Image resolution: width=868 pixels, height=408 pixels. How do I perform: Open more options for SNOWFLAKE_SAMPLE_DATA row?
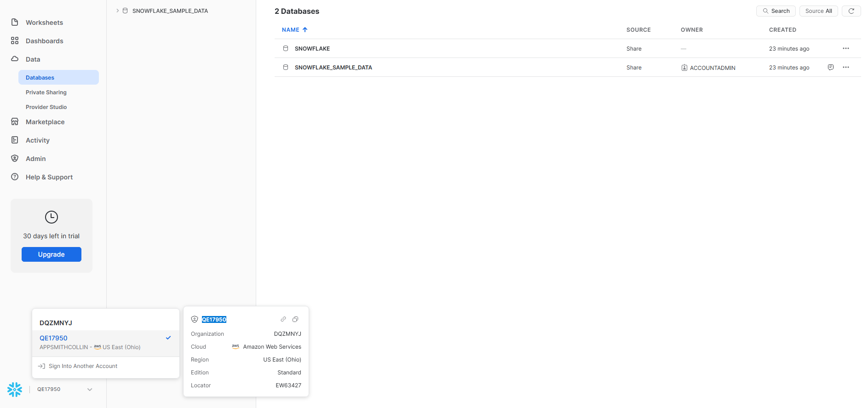pyautogui.click(x=846, y=67)
